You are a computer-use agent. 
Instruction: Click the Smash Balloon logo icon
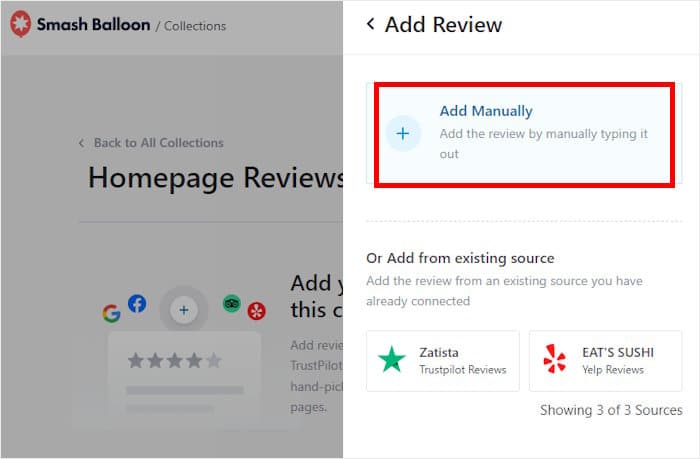coord(20,25)
